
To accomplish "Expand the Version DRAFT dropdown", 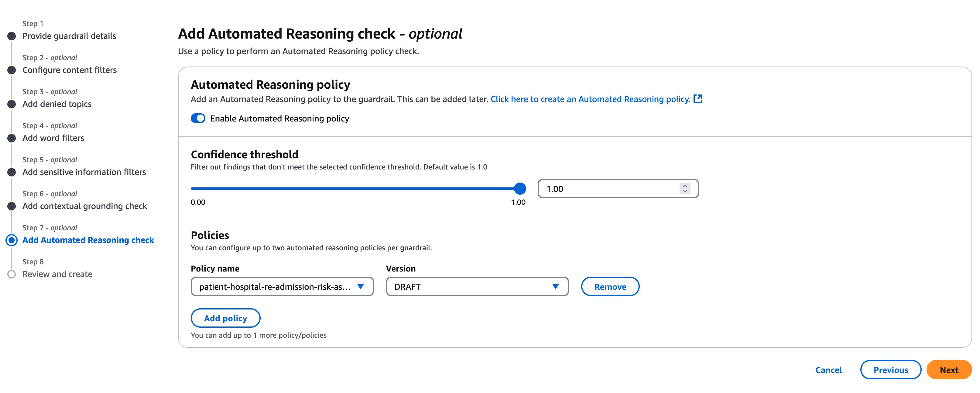I will (x=477, y=286).
